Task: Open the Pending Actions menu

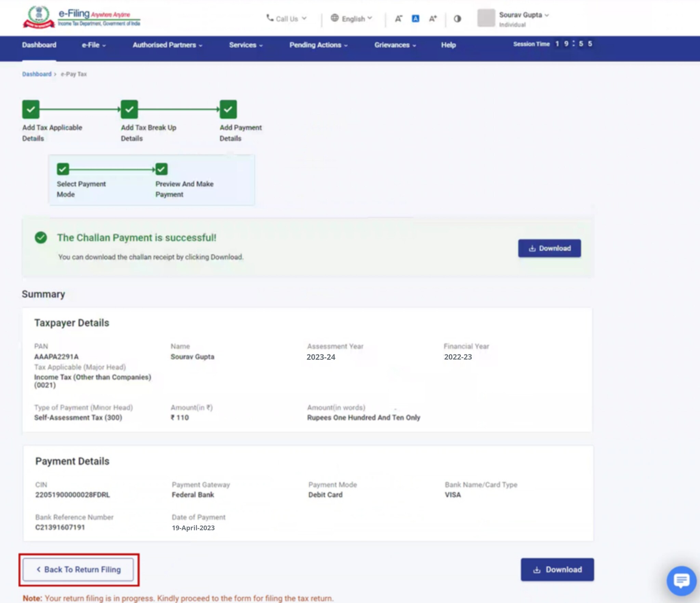Action: coord(318,45)
